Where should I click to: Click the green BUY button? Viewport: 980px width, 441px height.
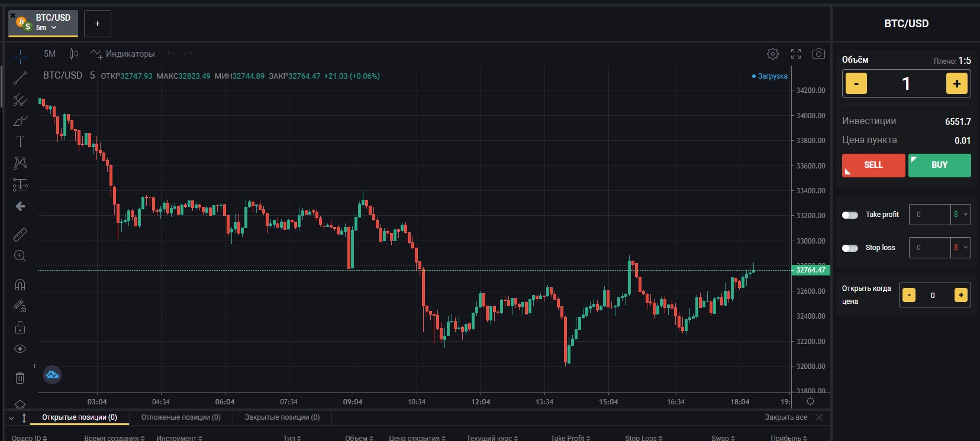pos(940,166)
